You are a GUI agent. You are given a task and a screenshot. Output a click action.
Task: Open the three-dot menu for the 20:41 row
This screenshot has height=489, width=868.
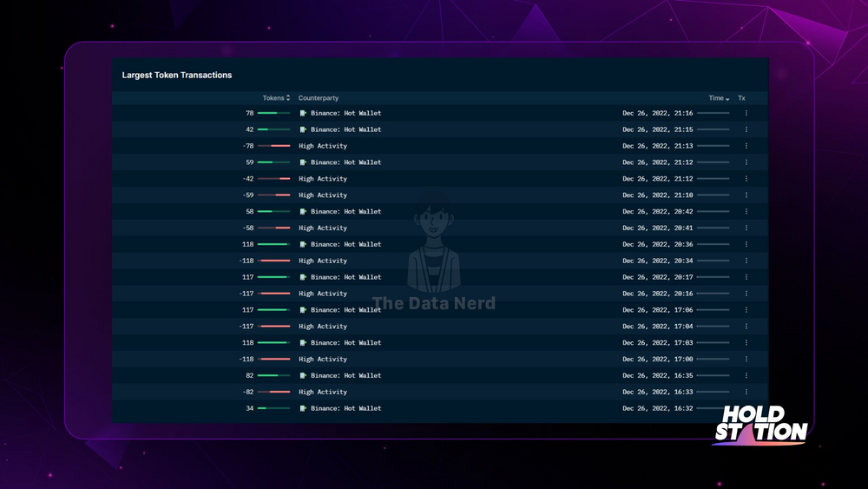click(746, 228)
